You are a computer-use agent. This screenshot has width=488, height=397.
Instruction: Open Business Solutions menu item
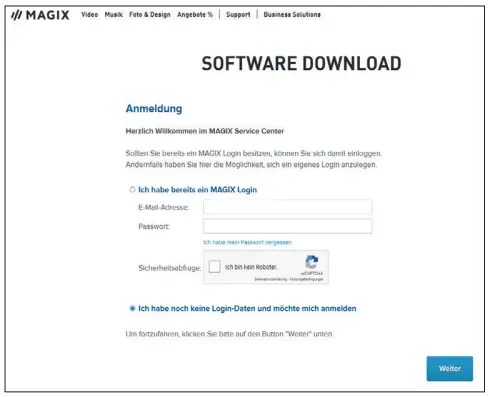(292, 15)
